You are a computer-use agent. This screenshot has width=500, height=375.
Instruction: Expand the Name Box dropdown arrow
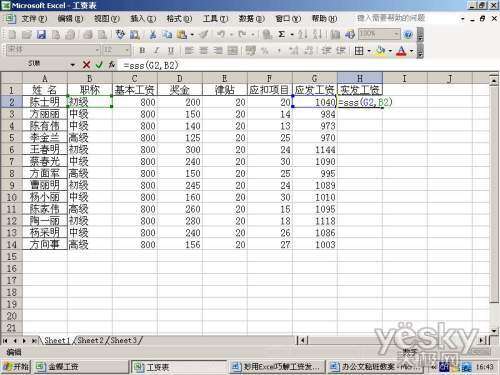(x=73, y=65)
